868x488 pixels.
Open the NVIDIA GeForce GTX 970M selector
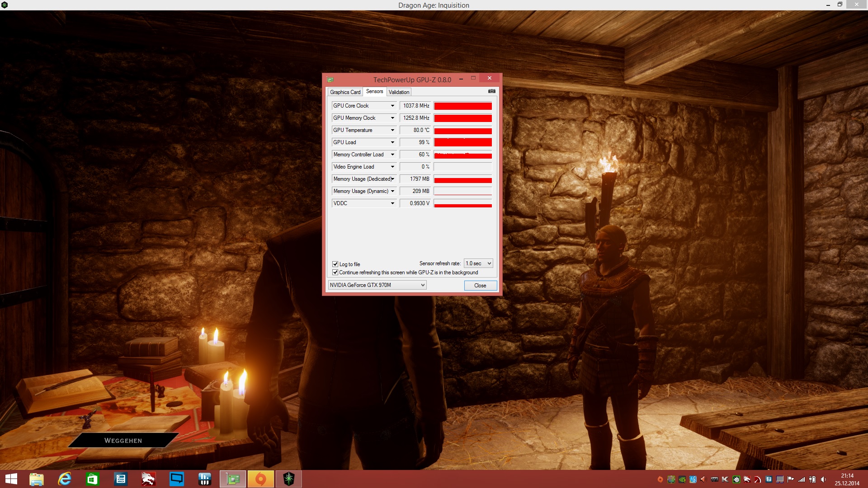(x=377, y=285)
